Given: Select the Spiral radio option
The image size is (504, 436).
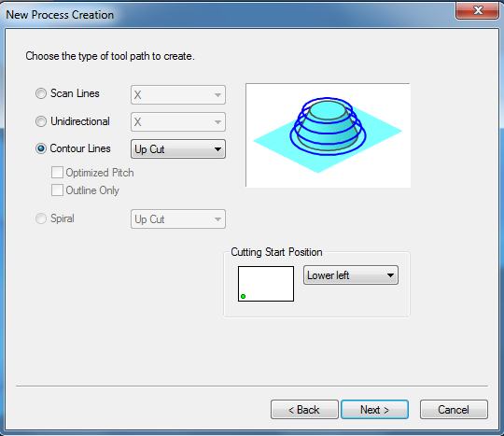Looking at the screenshot, I should (x=41, y=218).
